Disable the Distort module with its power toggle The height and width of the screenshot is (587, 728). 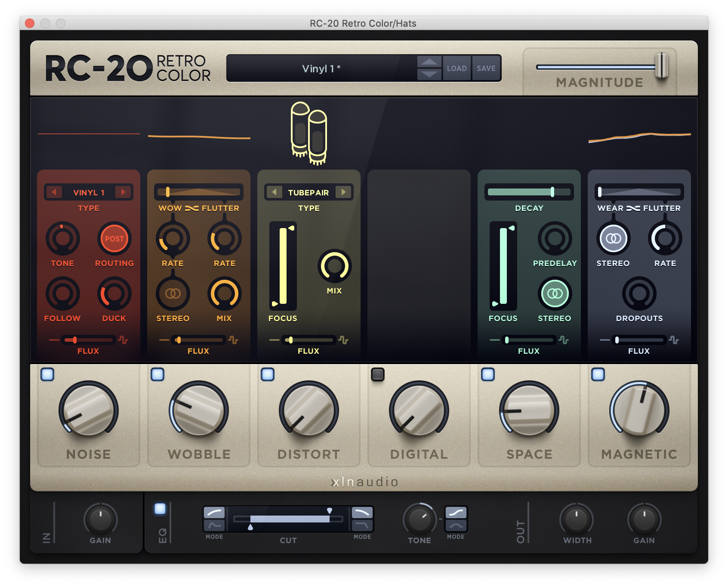[x=268, y=374]
